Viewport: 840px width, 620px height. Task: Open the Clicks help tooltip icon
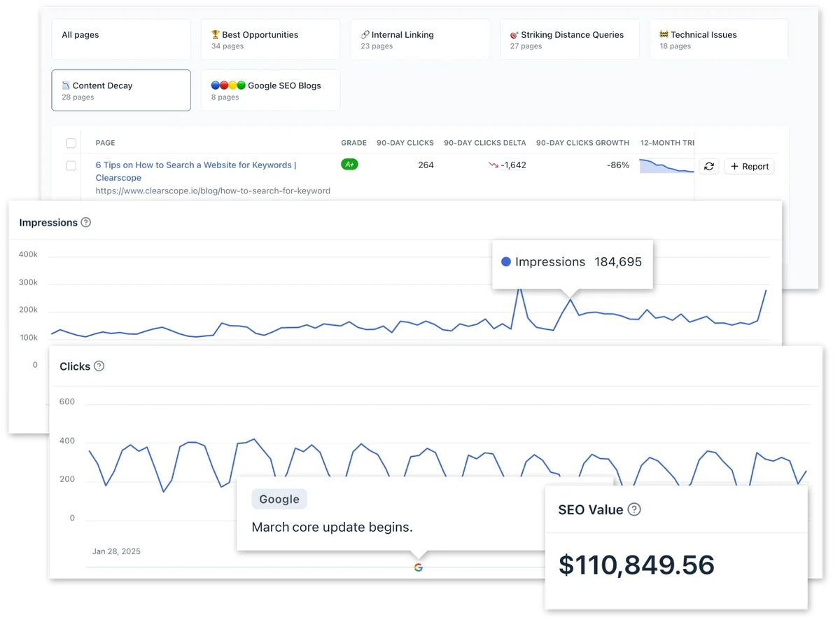tap(100, 366)
